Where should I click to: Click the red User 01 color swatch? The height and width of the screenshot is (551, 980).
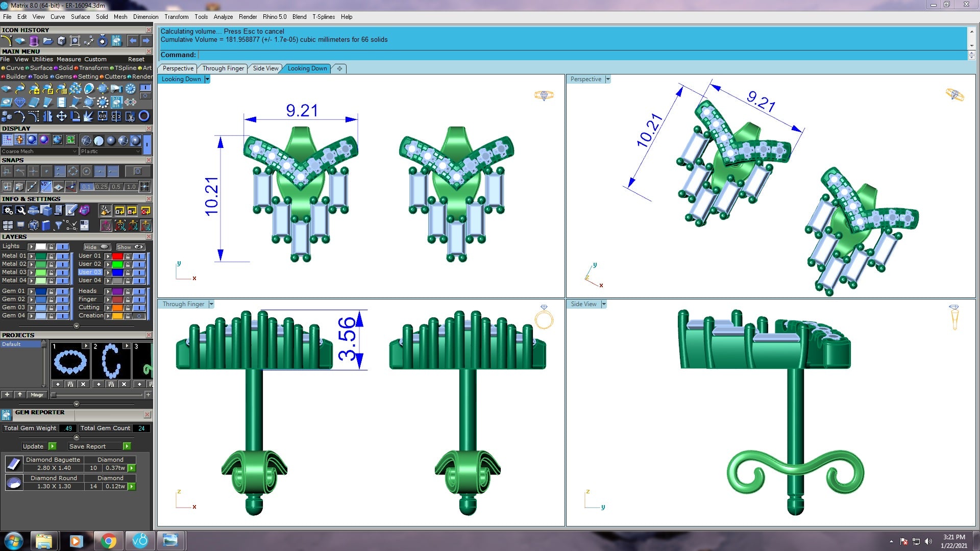click(x=117, y=256)
